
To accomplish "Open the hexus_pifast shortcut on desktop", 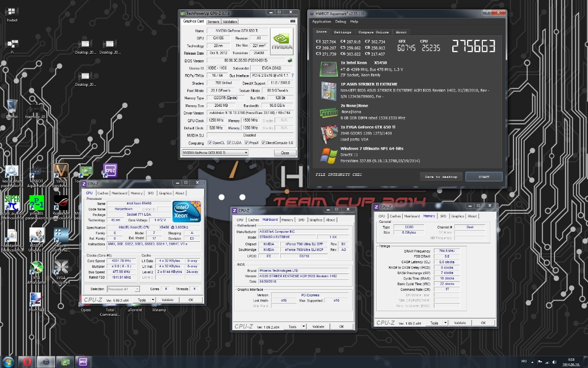I will tap(12, 175).
